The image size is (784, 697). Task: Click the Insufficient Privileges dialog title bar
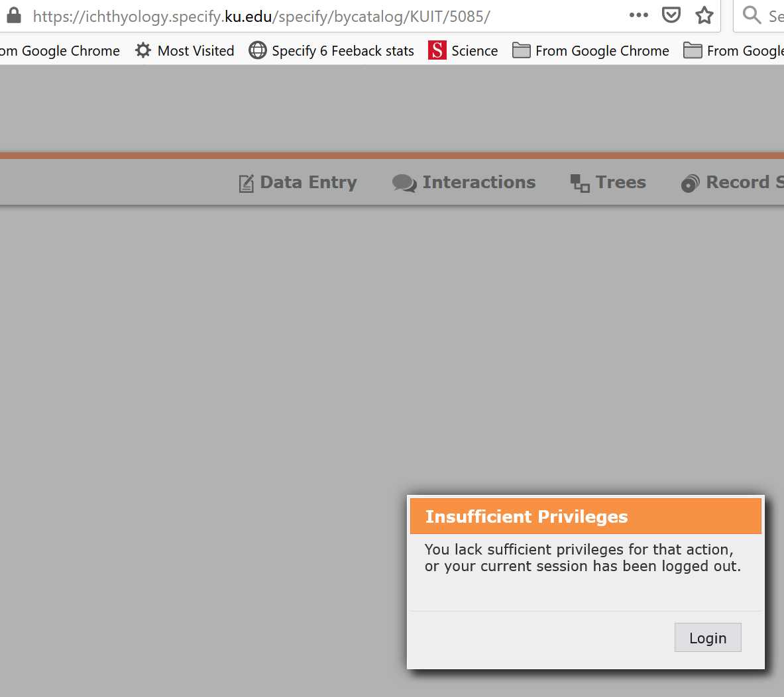coord(585,516)
